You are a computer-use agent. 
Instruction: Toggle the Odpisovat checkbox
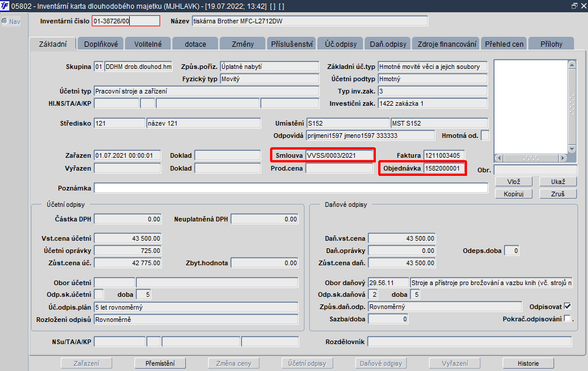[568, 307]
